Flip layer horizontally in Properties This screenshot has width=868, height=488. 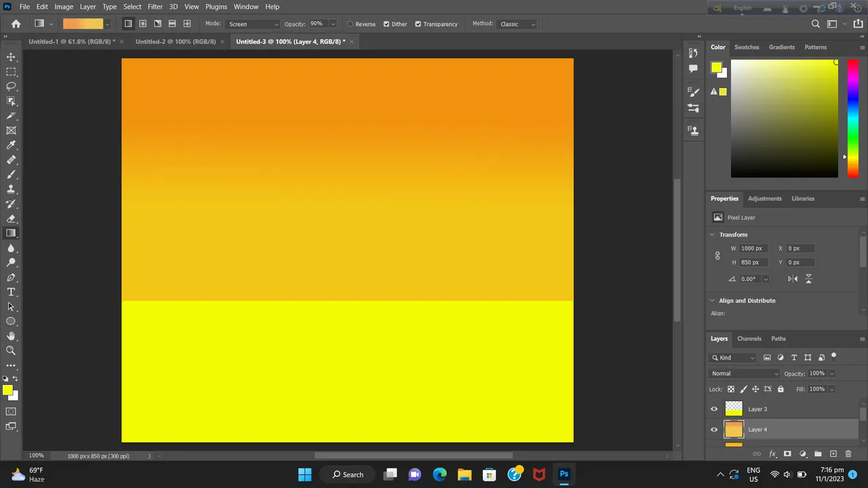pos(793,279)
